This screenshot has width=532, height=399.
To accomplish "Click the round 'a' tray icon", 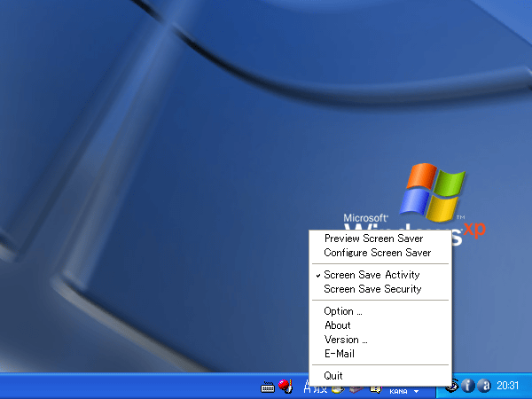I will 484,386.
